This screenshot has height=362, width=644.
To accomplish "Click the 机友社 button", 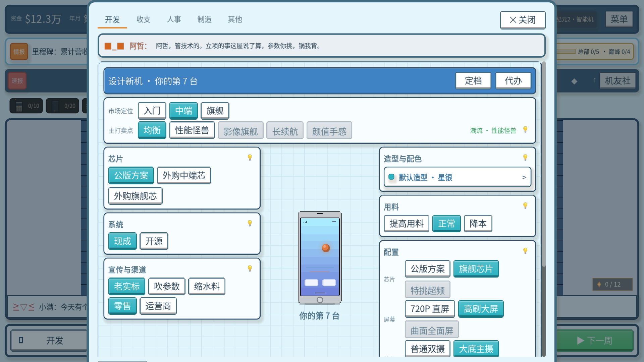I will [618, 81].
